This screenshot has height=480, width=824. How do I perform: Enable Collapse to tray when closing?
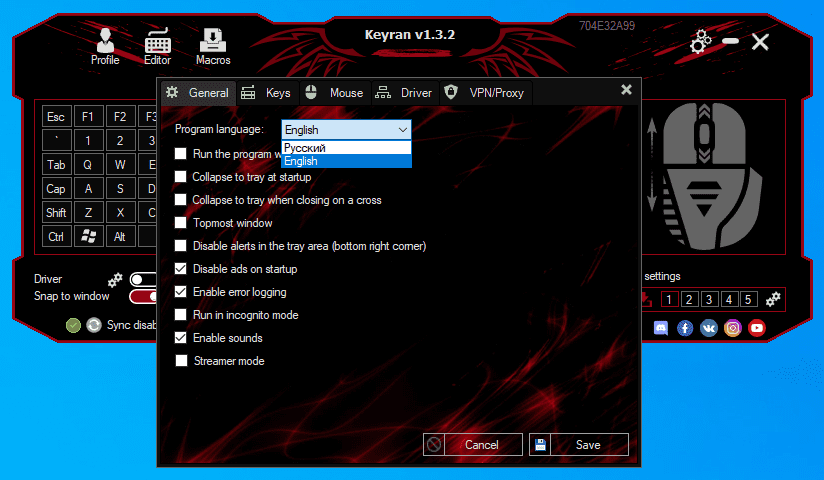[x=180, y=200]
